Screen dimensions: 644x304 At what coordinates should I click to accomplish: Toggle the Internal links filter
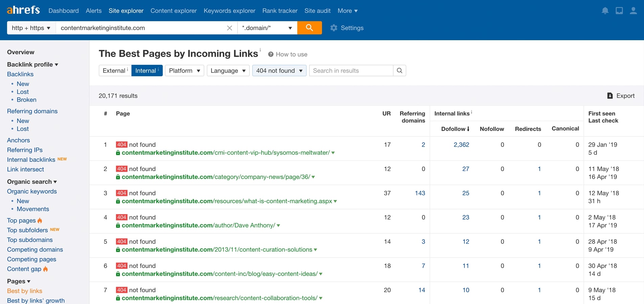point(146,71)
